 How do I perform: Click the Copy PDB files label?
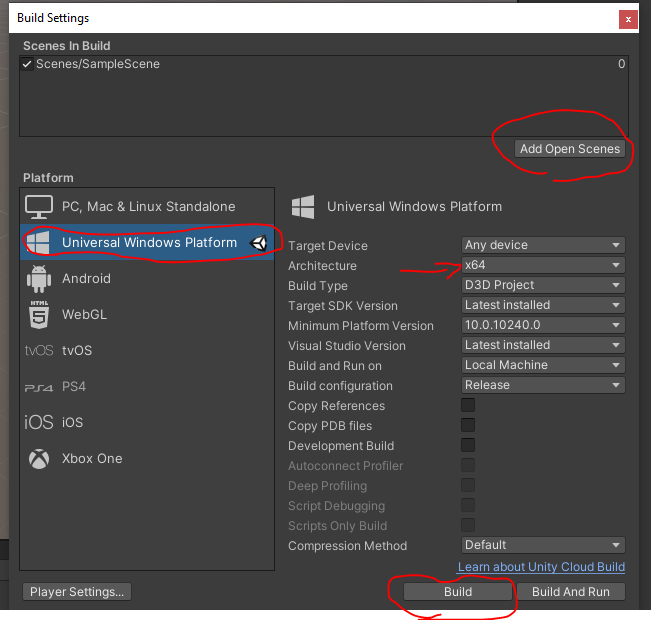click(x=330, y=426)
